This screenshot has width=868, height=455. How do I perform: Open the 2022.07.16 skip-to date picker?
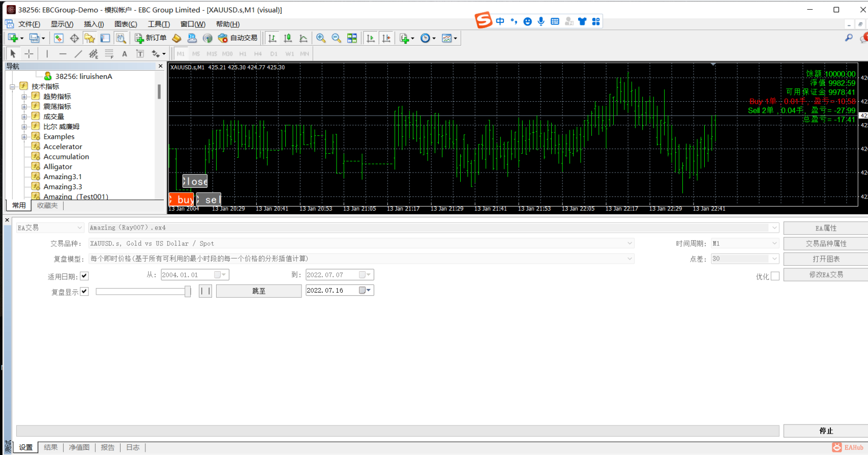(x=366, y=290)
